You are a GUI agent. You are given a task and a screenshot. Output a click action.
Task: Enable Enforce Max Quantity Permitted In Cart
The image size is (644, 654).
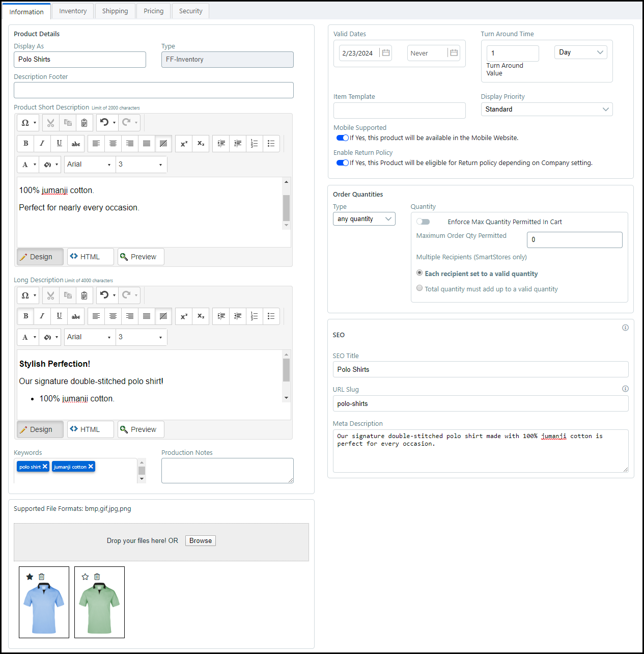coord(423,222)
